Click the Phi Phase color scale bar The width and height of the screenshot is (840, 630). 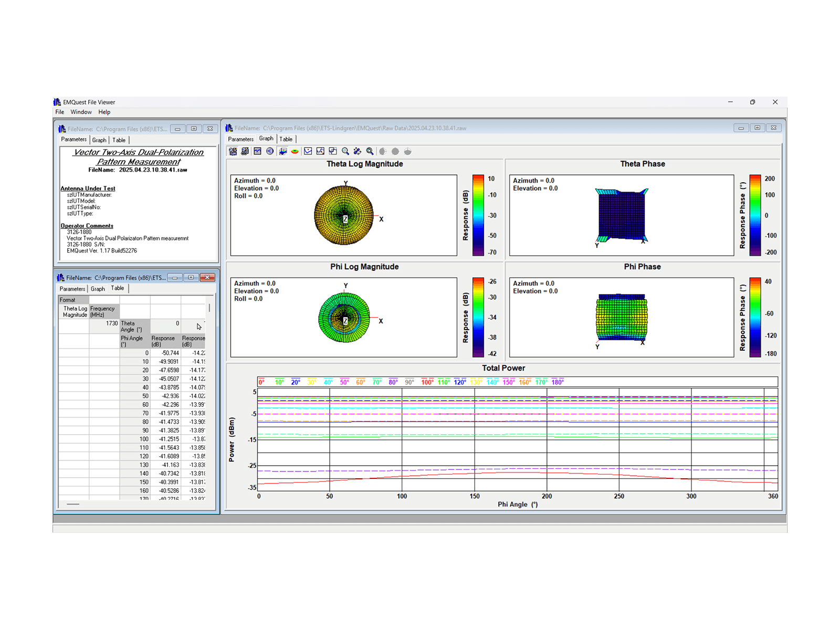(x=754, y=317)
